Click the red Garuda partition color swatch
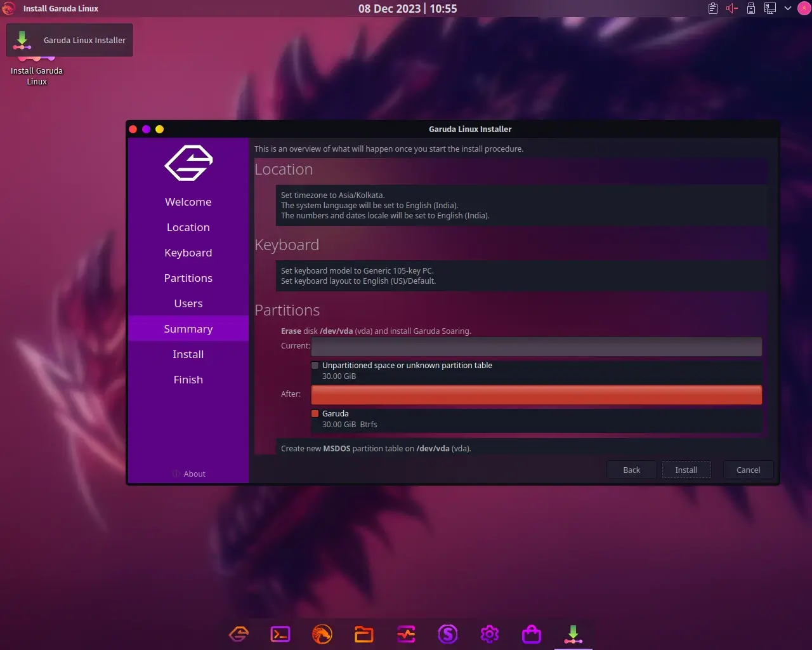 (315, 413)
